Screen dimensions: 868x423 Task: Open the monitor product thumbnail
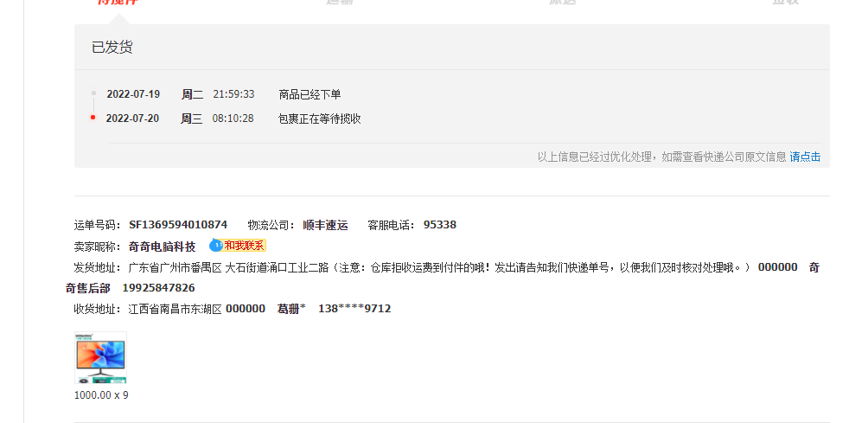[101, 357]
